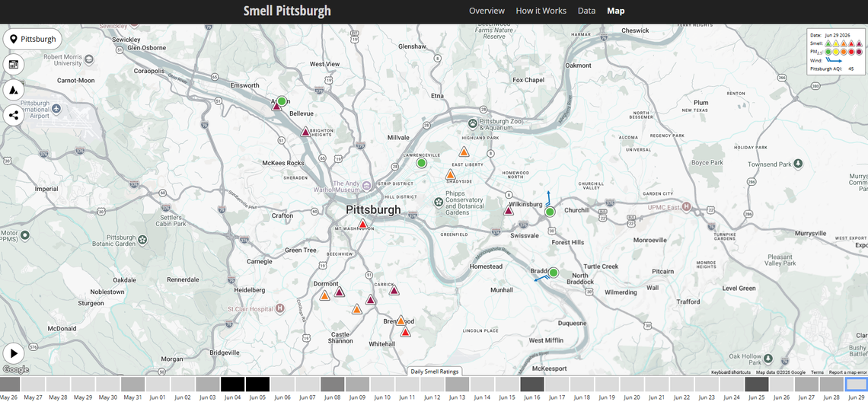Viewport: 868px width, 402px height.
Task: Click the Monroeville map label
Action: coord(650,241)
